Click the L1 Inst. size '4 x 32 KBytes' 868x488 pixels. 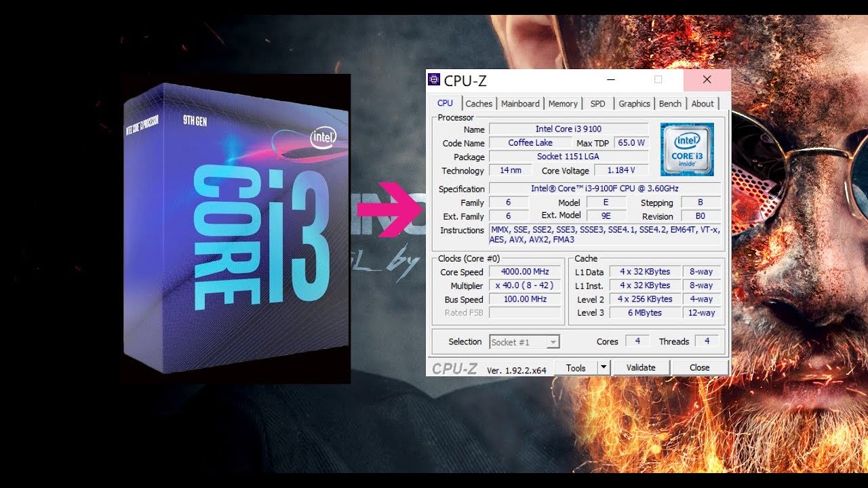pyautogui.click(x=645, y=285)
